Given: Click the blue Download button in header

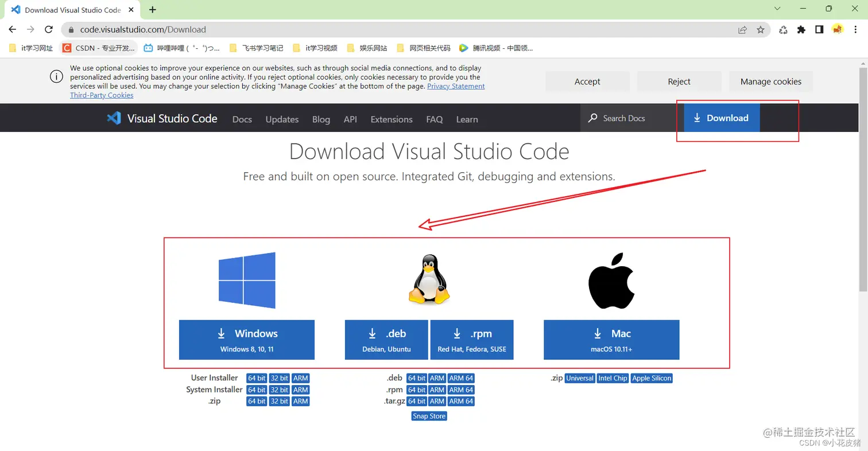Looking at the screenshot, I should tap(722, 118).
